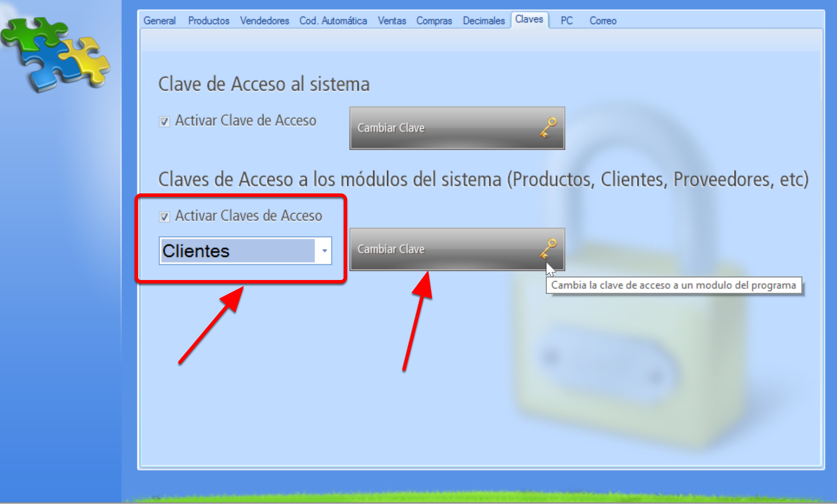Toggle Activar Clave de Acceso checkbox
The image size is (837, 504).
(x=165, y=122)
